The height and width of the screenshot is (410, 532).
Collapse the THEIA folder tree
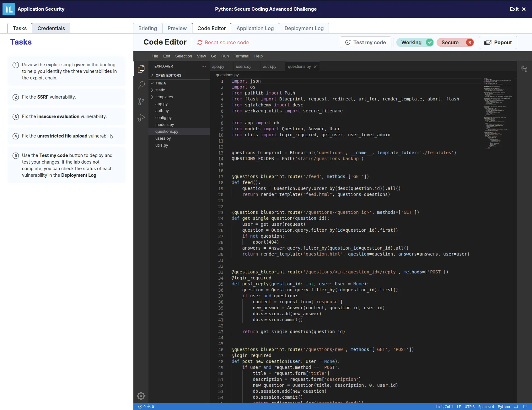pyautogui.click(x=152, y=83)
